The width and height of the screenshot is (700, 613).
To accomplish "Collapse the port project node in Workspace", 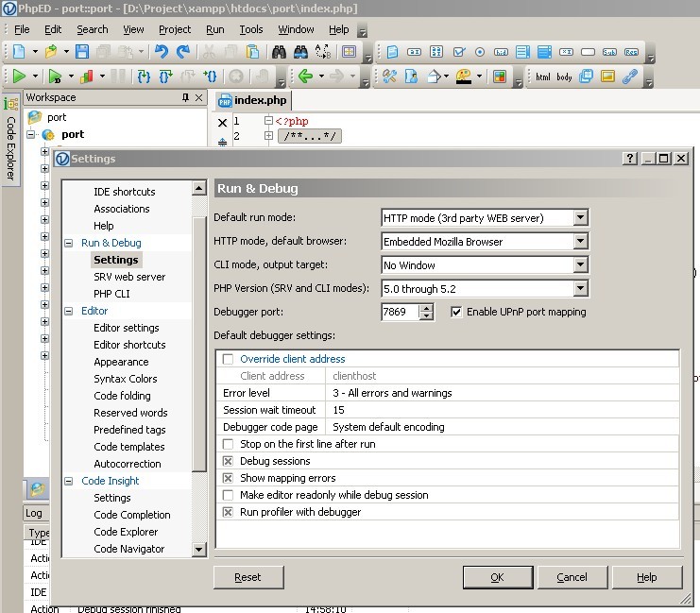I will pyautogui.click(x=30, y=134).
